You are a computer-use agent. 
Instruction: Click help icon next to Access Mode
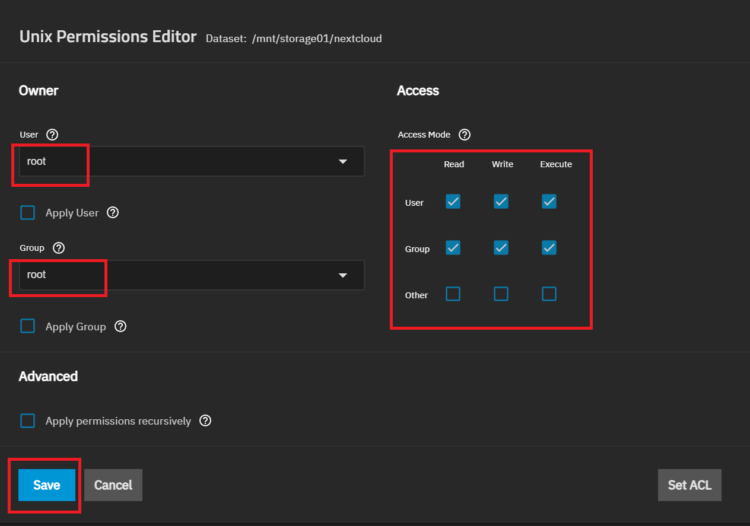[464, 134]
